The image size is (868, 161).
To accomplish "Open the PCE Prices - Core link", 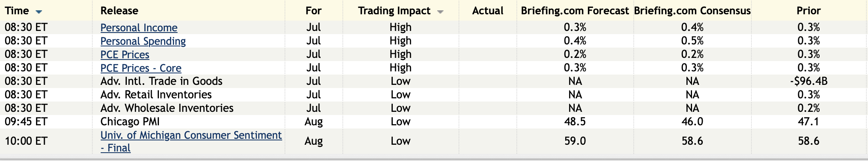I will tap(141, 68).
